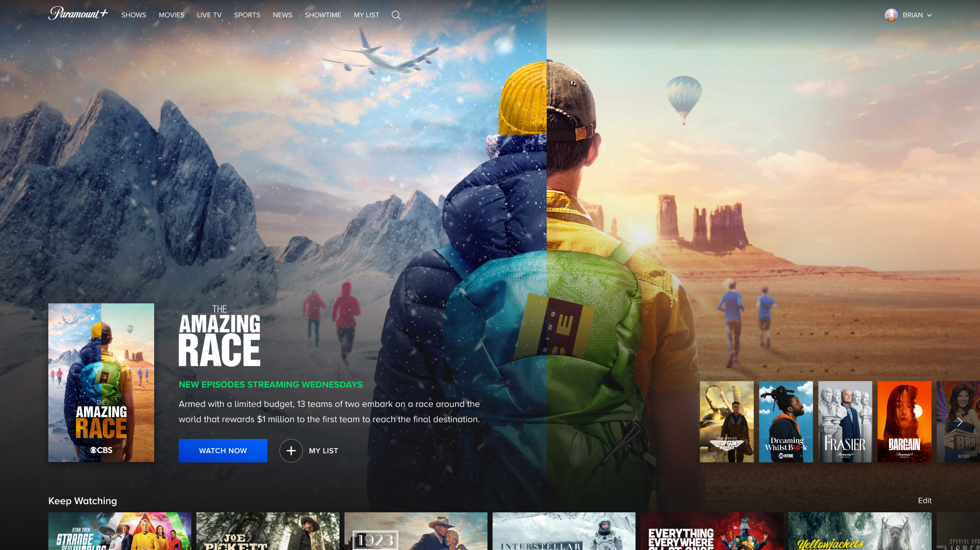This screenshot has height=550, width=980.
Task: Click The Amazing Race poster artwork
Action: pos(101,382)
